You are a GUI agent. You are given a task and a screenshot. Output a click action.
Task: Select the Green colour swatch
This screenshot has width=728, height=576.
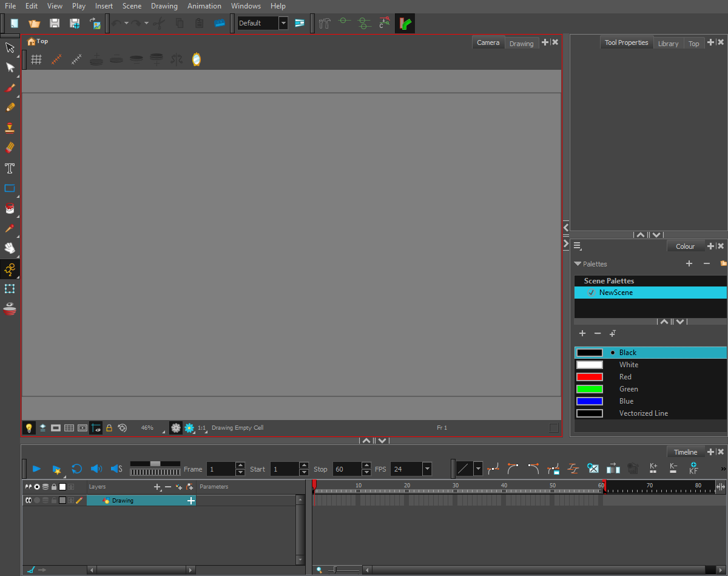point(590,389)
